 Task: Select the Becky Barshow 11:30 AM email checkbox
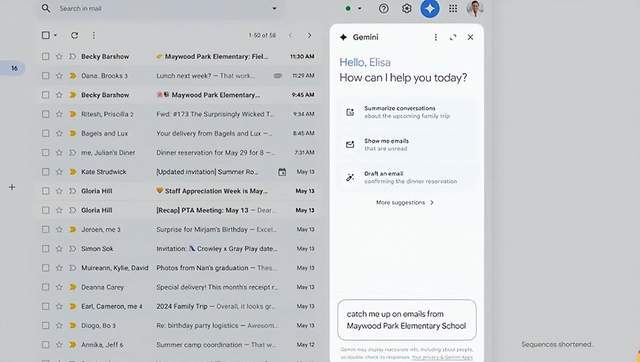(x=45, y=56)
